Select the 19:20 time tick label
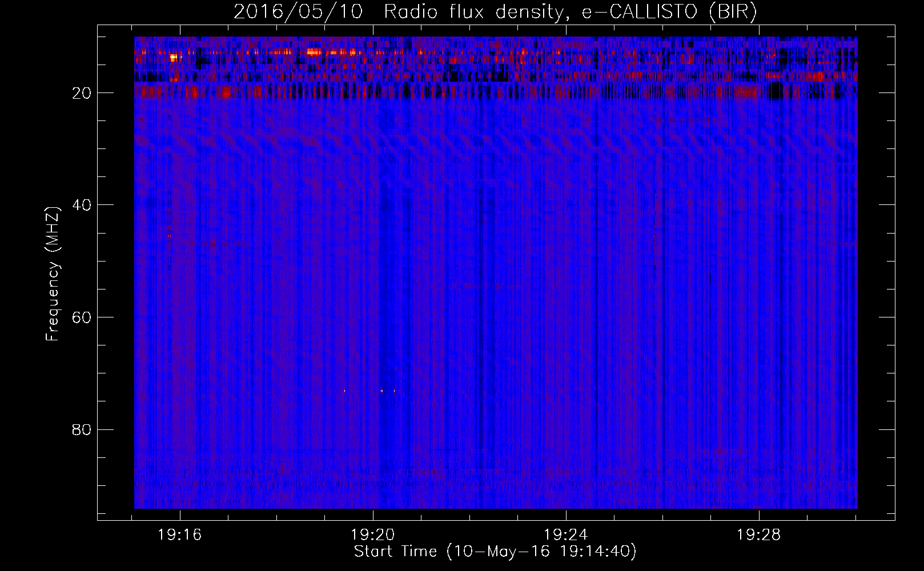 tap(373, 535)
